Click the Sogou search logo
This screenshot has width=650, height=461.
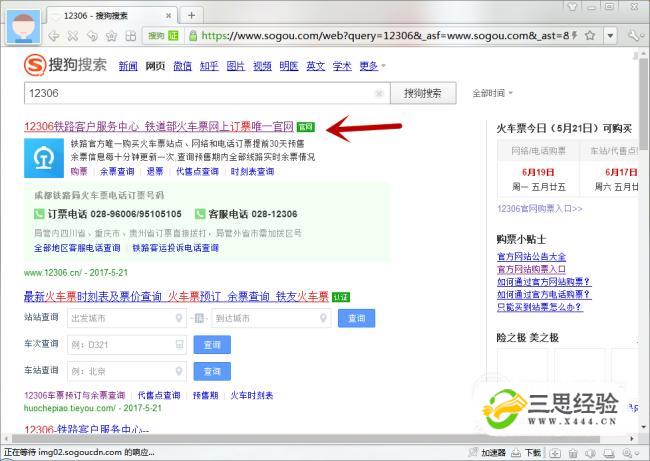(x=65, y=66)
